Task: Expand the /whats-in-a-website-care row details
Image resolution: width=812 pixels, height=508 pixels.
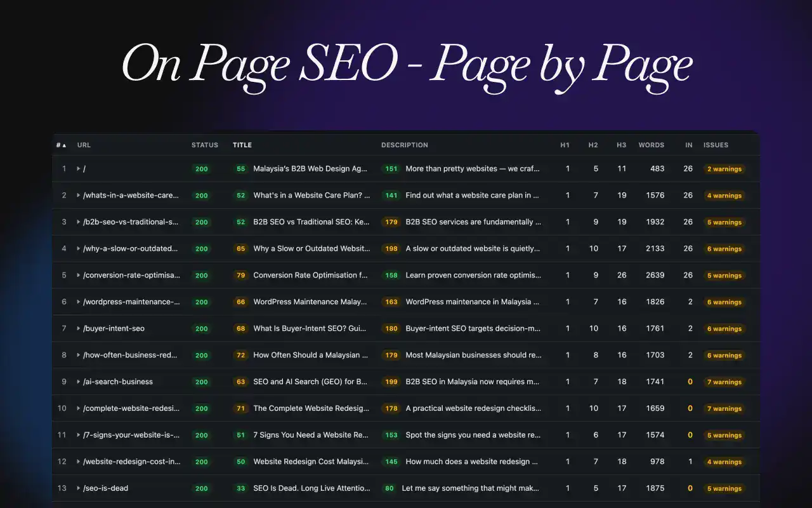Action: point(79,196)
